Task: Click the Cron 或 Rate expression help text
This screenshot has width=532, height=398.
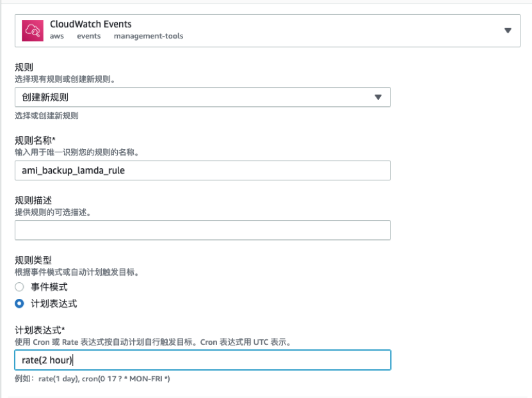Action: [152, 342]
